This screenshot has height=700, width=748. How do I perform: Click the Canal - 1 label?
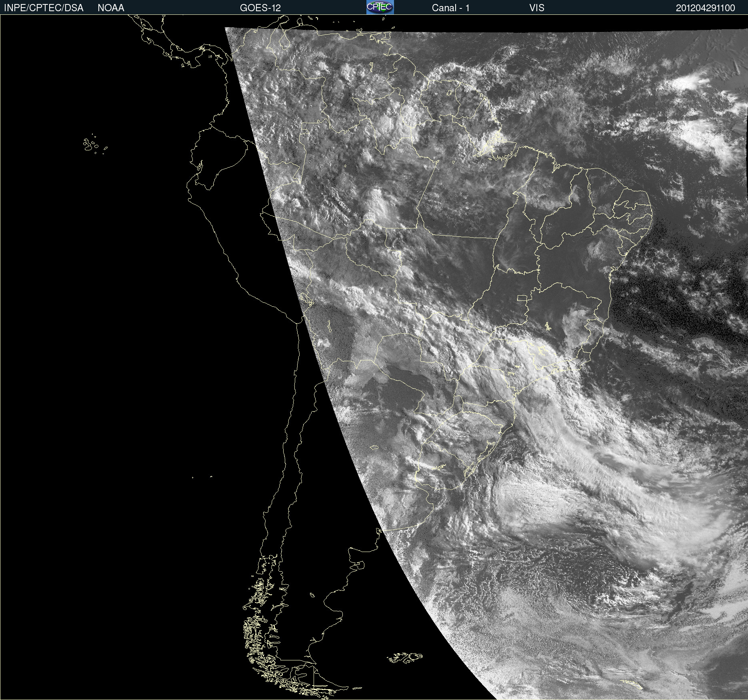451,8
